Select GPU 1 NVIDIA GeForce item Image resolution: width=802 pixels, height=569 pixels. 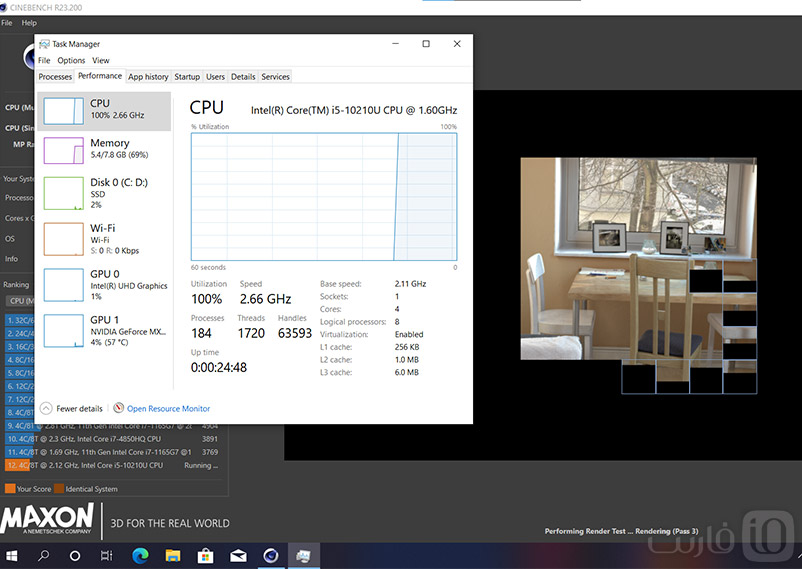coord(104,331)
